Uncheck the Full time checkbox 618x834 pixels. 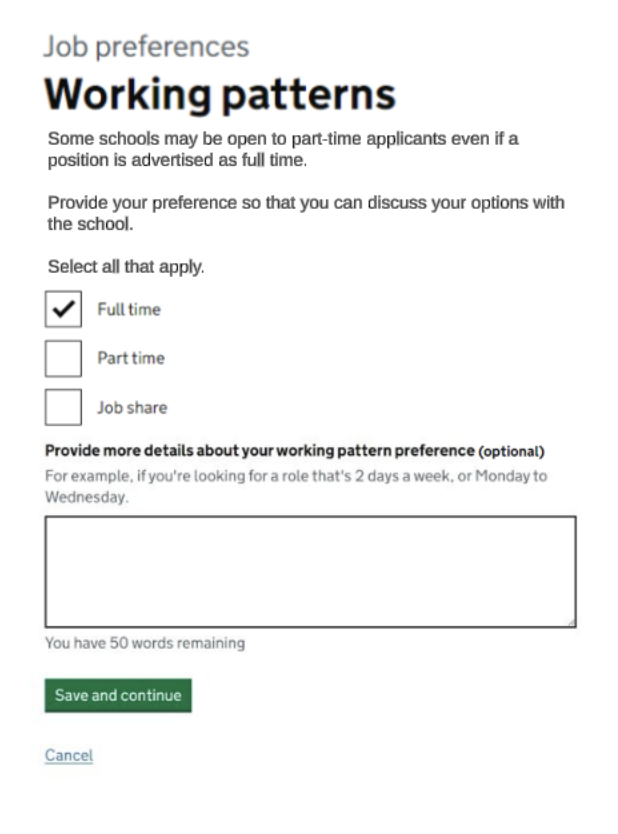[x=63, y=310]
